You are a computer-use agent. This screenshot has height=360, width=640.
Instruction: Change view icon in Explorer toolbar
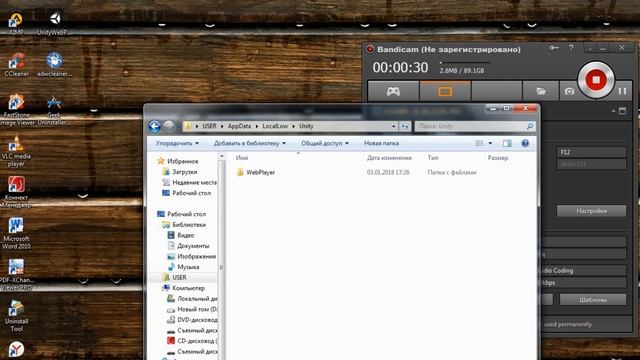[479, 143]
